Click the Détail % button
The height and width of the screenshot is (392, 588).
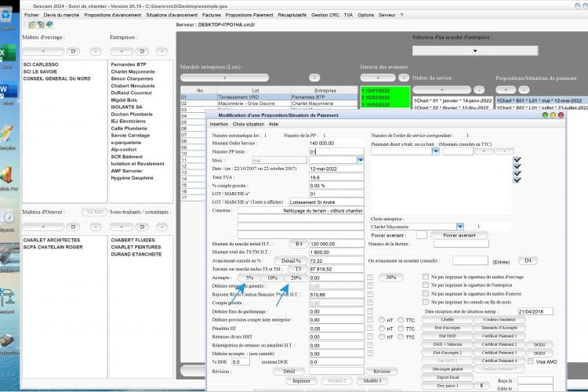[x=291, y=261]
